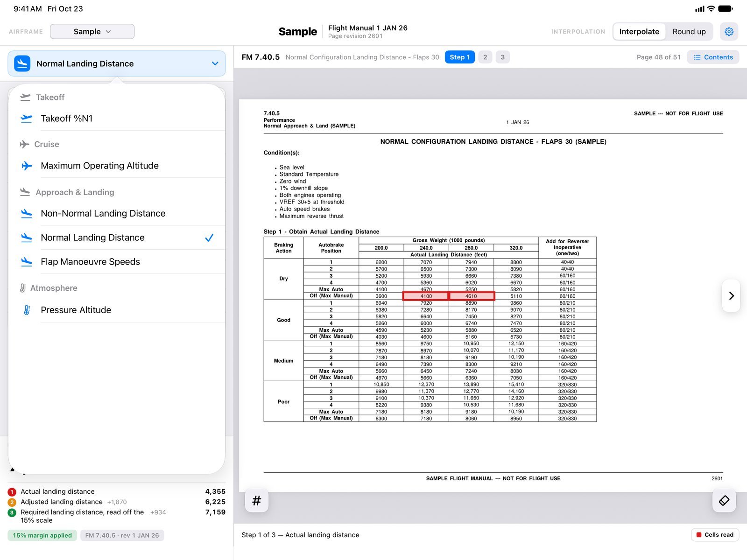This screenshot has height=560, width=747.
Task: Click the orange step 2 result badge
Action: (12, 502)
